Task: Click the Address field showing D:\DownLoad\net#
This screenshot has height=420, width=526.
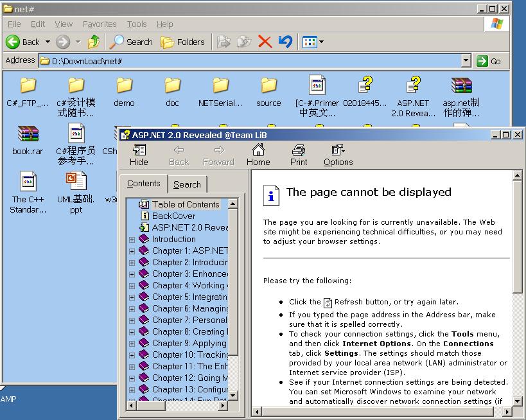Action: (x=250, y=61)
